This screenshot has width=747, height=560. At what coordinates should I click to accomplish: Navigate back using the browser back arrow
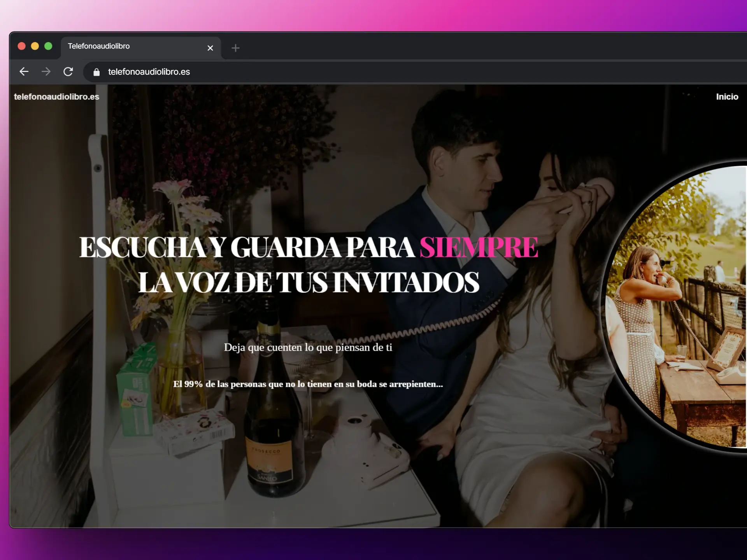24,72
